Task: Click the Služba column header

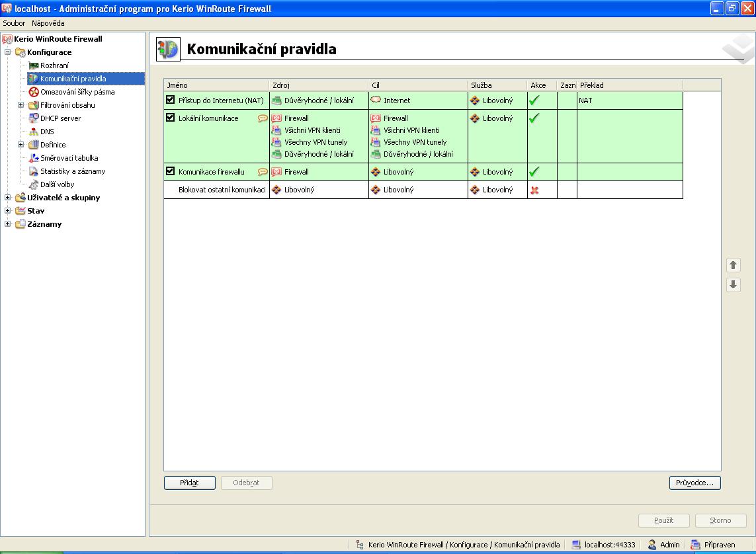Action: coord(497,85)
